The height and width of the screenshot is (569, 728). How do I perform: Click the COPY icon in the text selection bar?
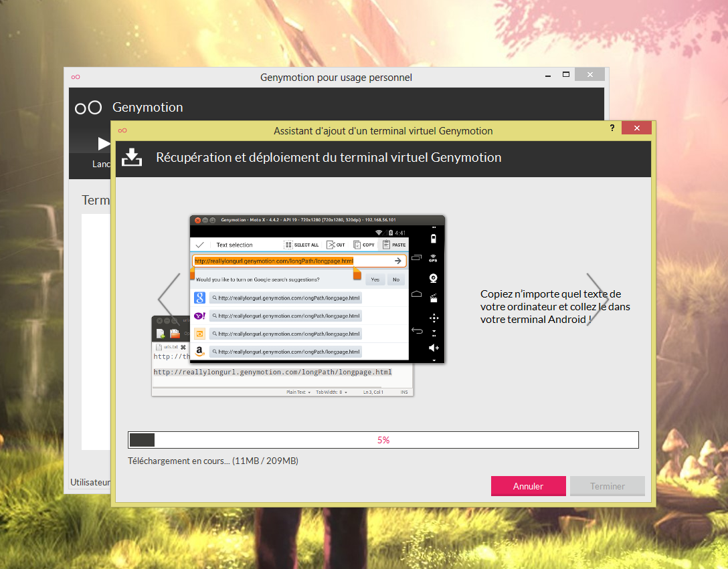tap(357, 245)
